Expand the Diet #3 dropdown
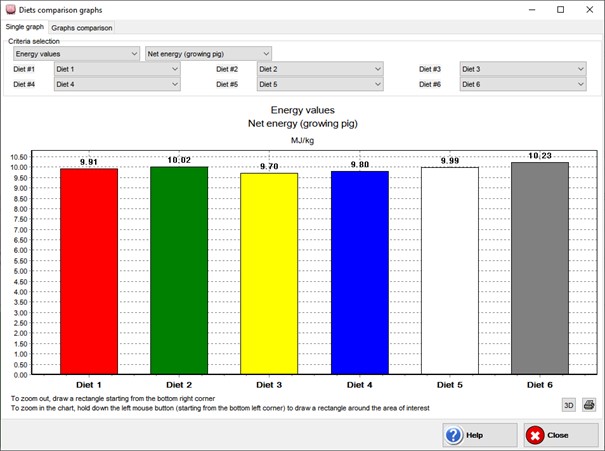 [523, 69]
